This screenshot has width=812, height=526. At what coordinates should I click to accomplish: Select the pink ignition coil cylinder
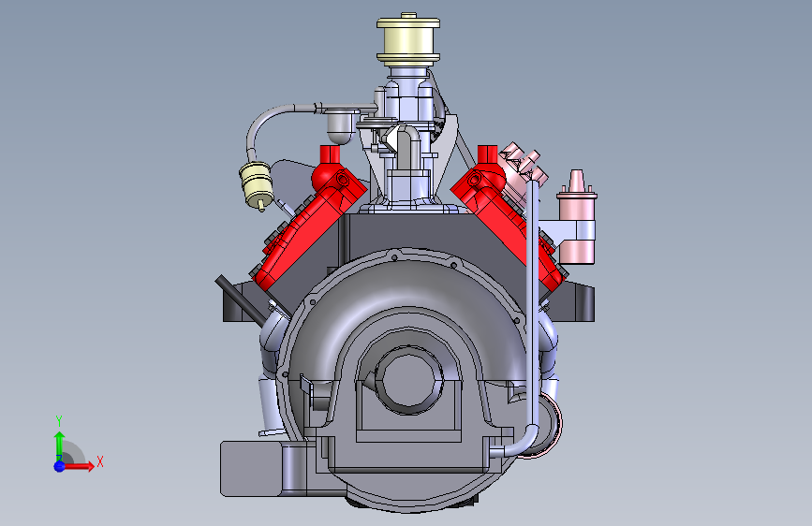[577, 216]
